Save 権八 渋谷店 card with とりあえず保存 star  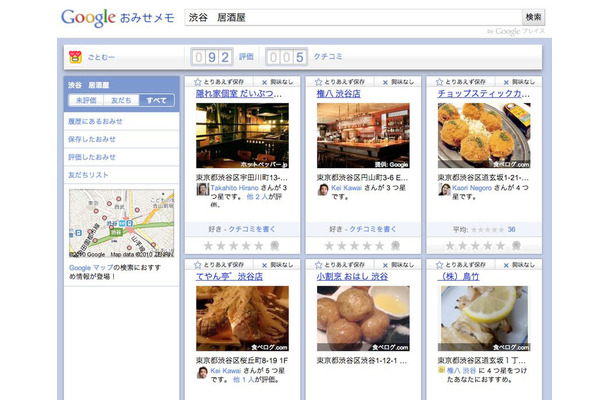340,82
